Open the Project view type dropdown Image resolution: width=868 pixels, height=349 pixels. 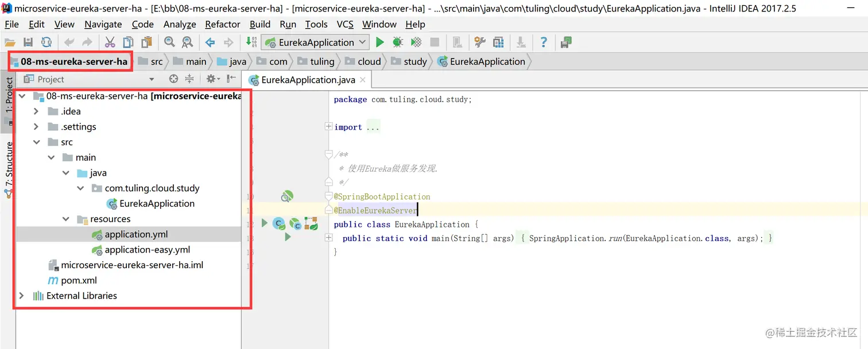click(x=152, y=79)
